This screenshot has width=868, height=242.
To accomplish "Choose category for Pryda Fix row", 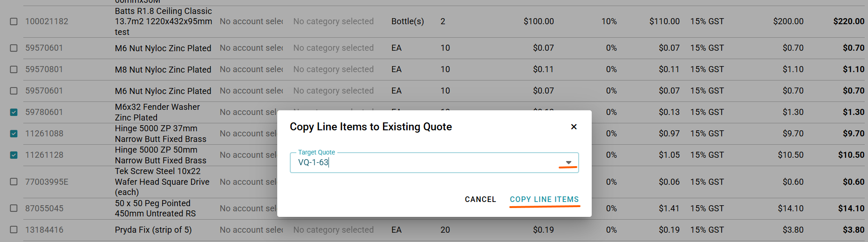I will pyautogui.click(x=333, y=229).
